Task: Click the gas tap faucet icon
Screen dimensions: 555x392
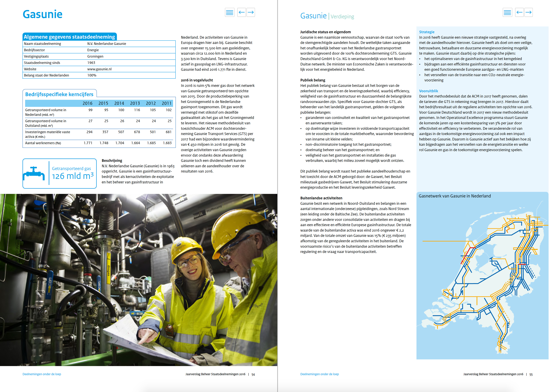Action: click(34, 173)
